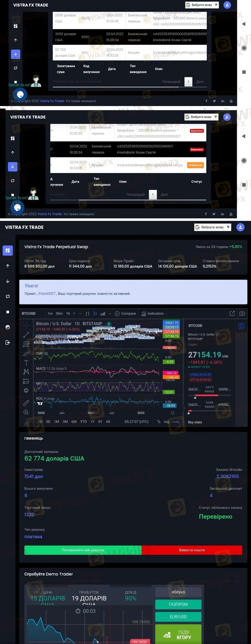Take chart snapshot with the camera icon

(x=242, y=313)
